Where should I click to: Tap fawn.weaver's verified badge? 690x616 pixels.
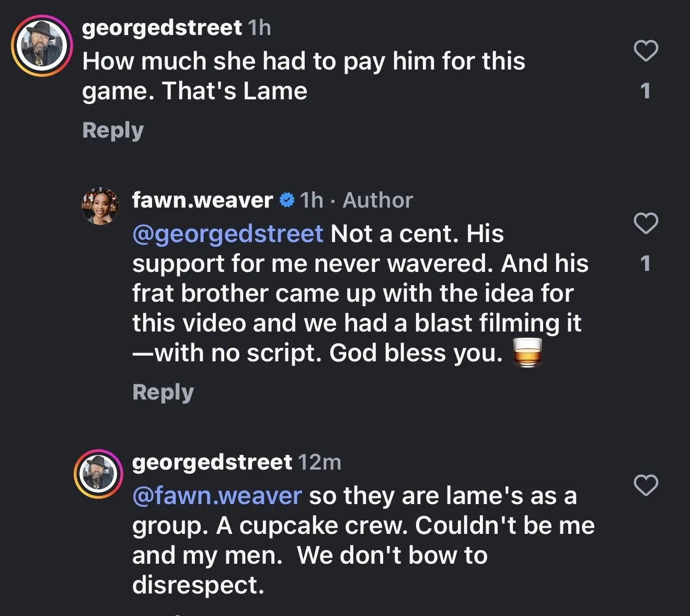point(286,200)
